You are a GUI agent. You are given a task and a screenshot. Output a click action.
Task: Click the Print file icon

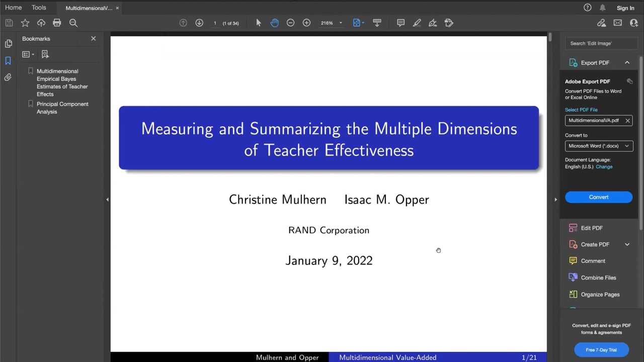click(57, 23)
